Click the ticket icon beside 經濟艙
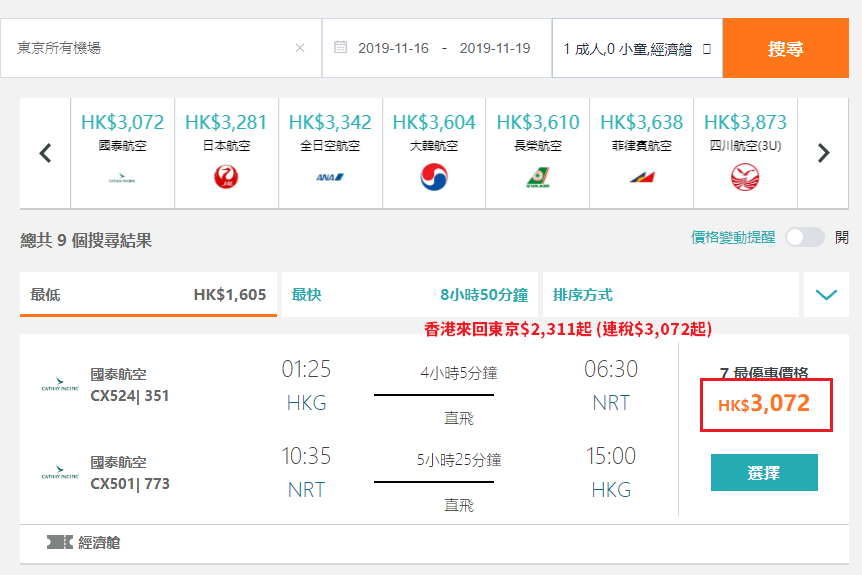The width and height of the screenshot is (862, 575). [59, 543]
